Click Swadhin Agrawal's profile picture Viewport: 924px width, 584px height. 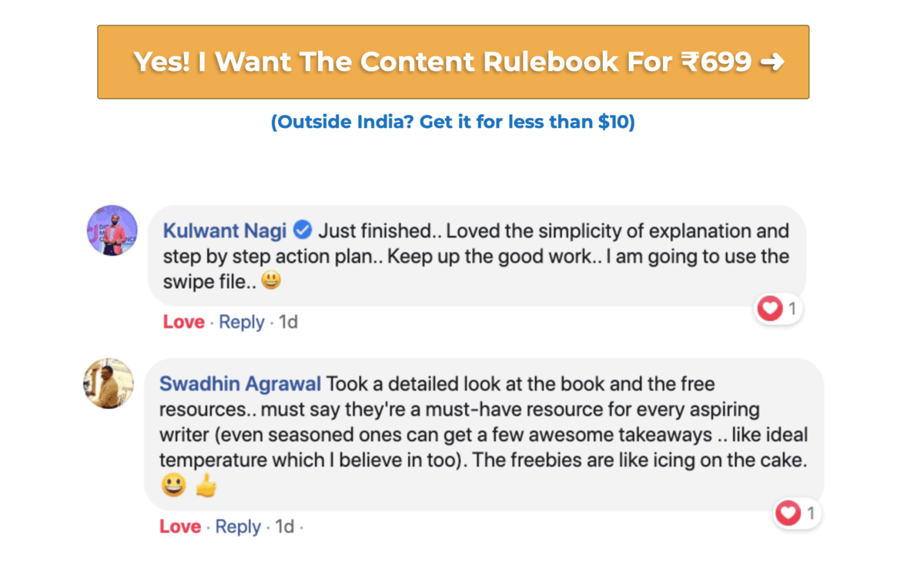pyautogui.click(x=109, y=383)
